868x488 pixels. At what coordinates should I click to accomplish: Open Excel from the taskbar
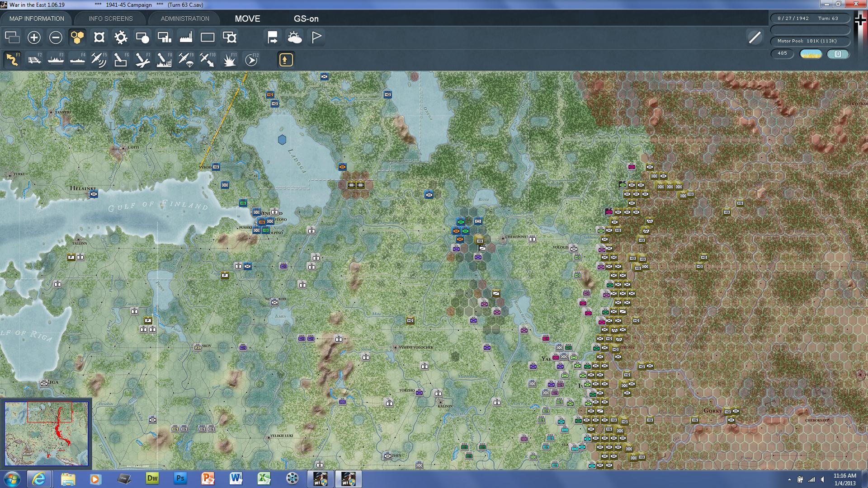tap(264, 479)
